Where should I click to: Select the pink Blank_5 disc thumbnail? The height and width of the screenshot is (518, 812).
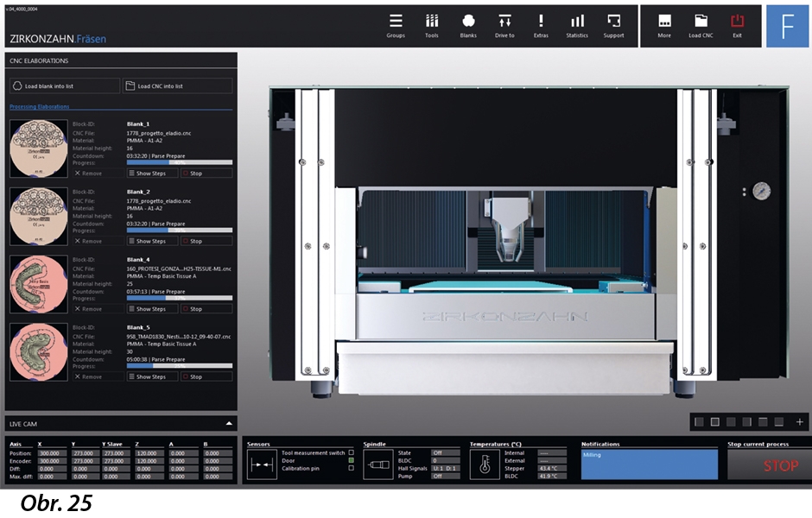[39, 352]
